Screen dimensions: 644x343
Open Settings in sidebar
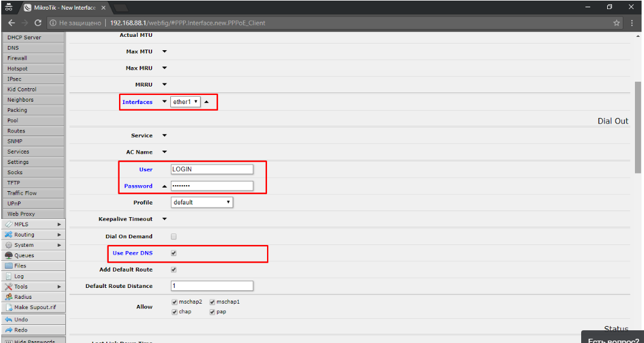(x=33, y=162)
